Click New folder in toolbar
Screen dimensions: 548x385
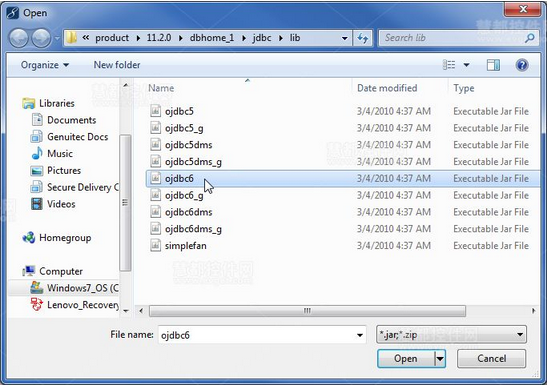(117, 65)
